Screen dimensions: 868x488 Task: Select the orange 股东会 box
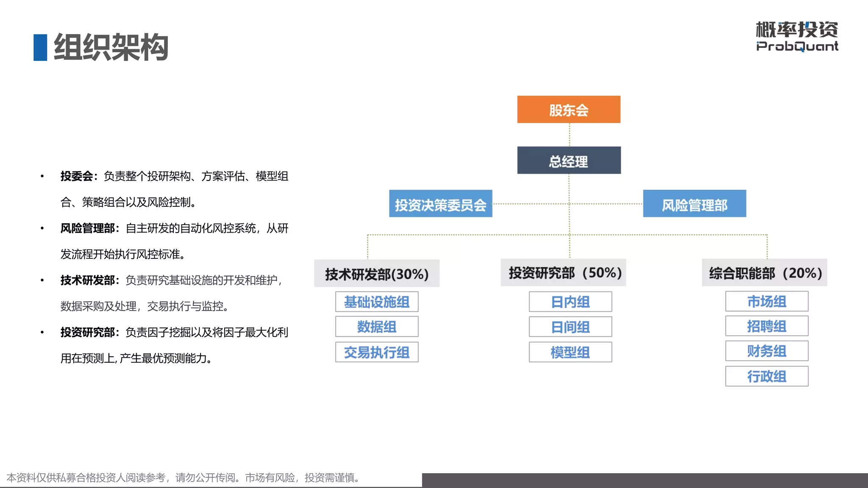point(569,110)
